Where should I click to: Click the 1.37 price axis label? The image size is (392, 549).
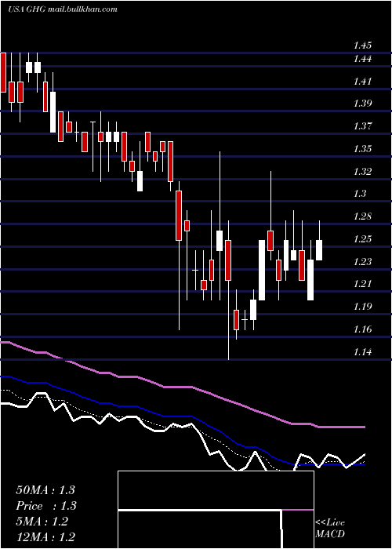coord(362,126)
